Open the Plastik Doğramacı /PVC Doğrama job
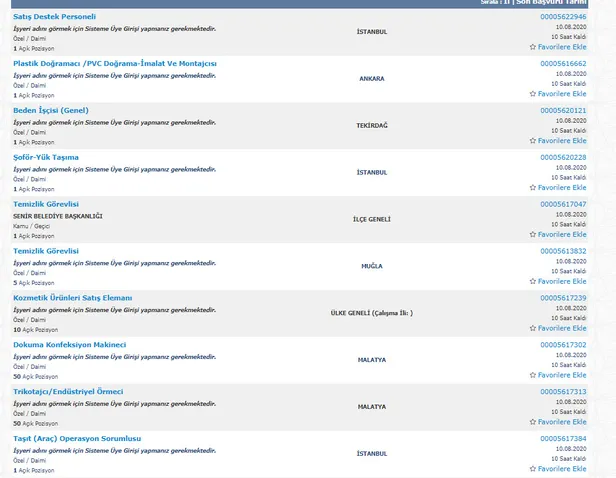Image resolution: width=616 pixels, height=478 pixels. 114,63
